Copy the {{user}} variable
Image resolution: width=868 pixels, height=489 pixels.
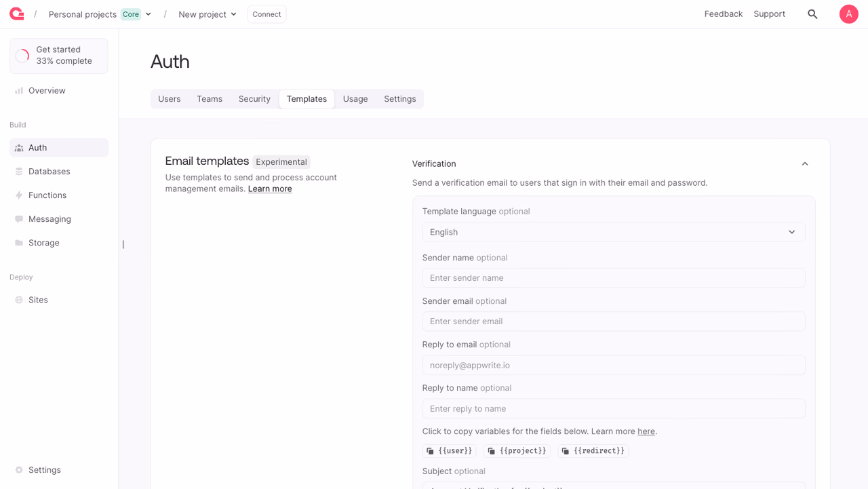tap(450, 451)
